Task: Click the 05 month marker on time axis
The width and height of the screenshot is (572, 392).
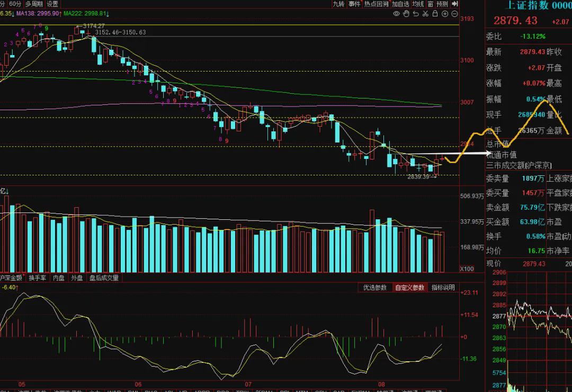Action: (22, 384)
